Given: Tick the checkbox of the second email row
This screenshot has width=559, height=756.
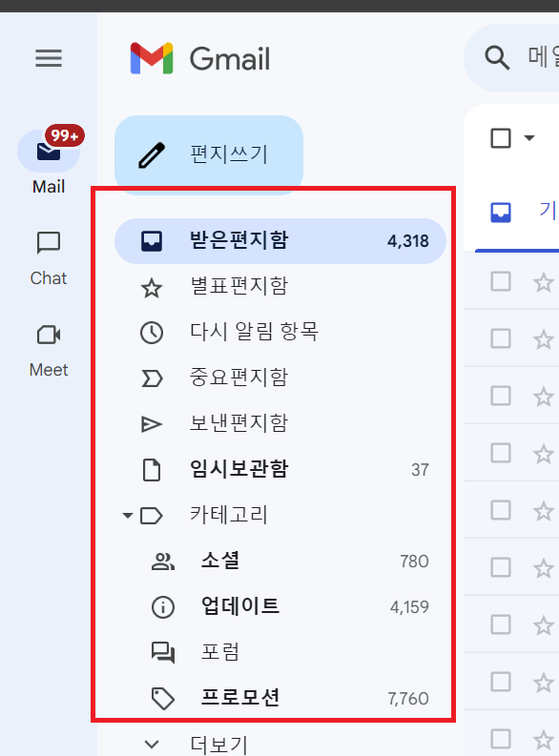Looking at the screenshot, I should click(501, 339).
